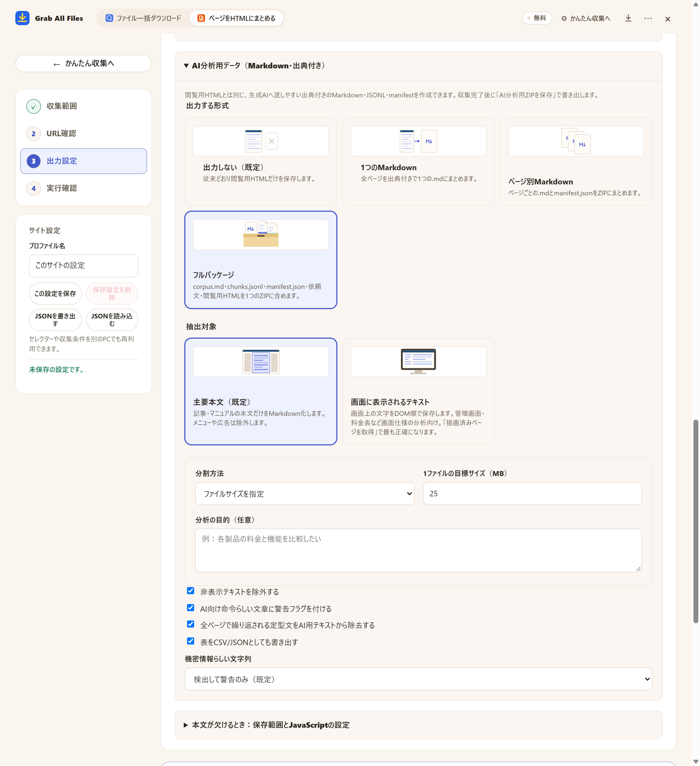Go to step 4 実行確認
This screenshot has height=766, width=700.
84,188
